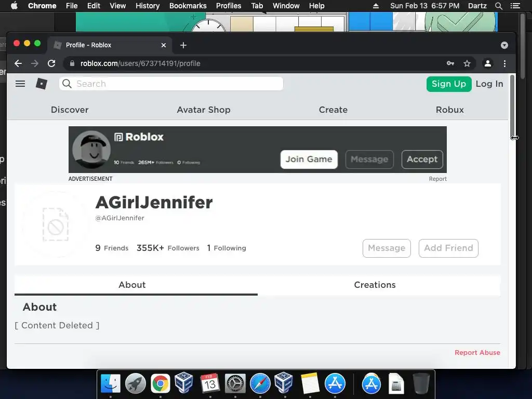Screen dimensions: 532x399
Task: Click the green Sign Up button
Action: click(449, 84)
